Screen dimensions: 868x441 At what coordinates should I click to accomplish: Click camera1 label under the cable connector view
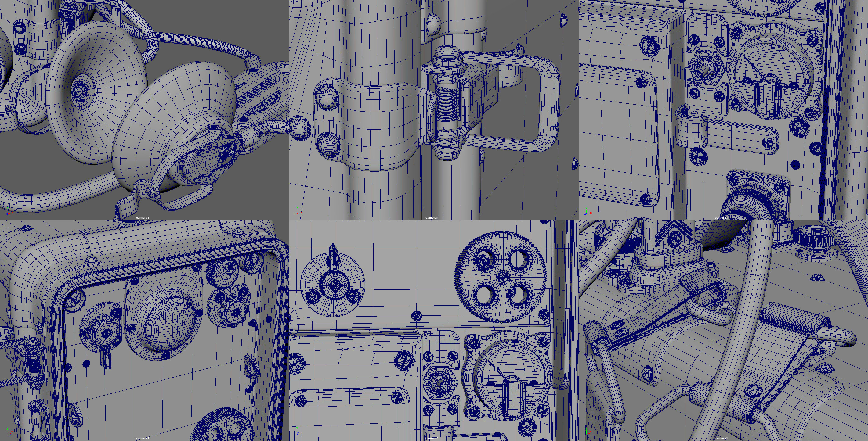(721, 218)
